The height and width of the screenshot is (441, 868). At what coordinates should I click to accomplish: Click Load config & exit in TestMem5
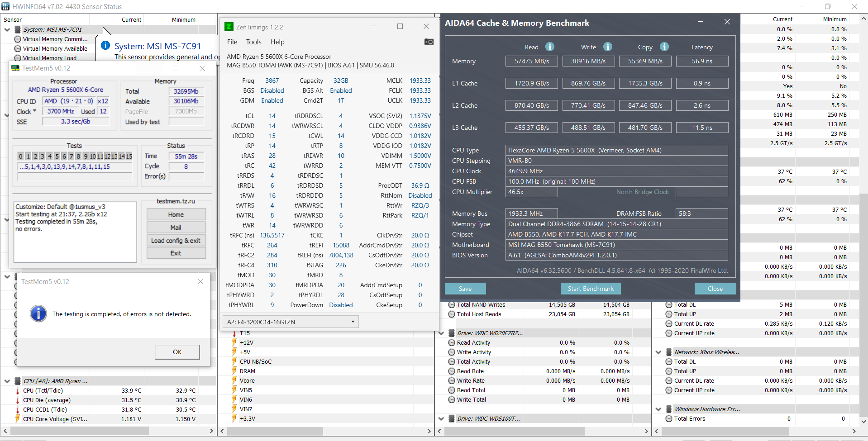(176, 240)
